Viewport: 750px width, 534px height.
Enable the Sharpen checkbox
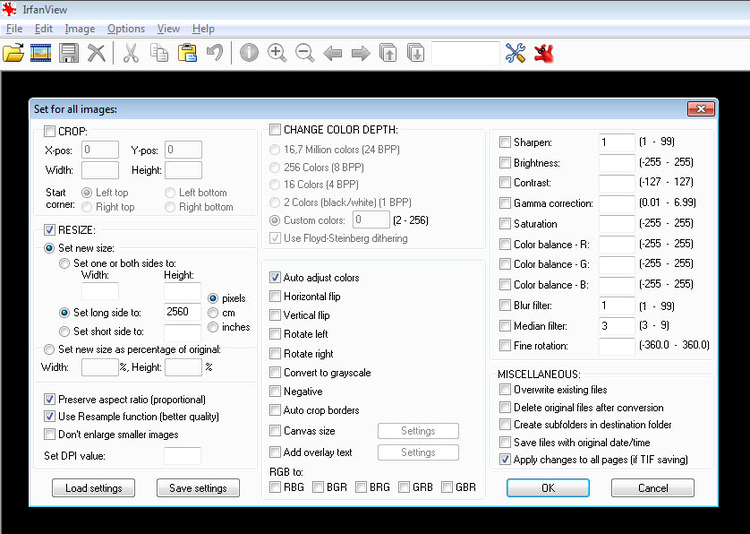505,142
